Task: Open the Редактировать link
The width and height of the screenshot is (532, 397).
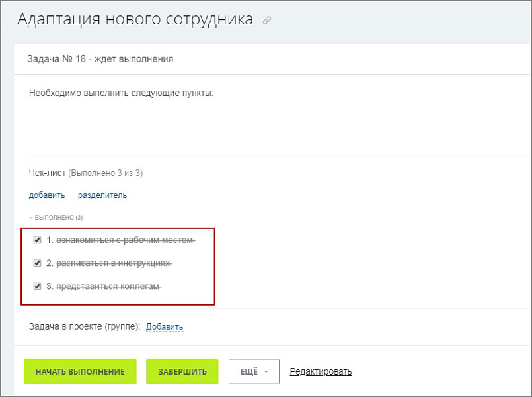Action: click(321, 371)
